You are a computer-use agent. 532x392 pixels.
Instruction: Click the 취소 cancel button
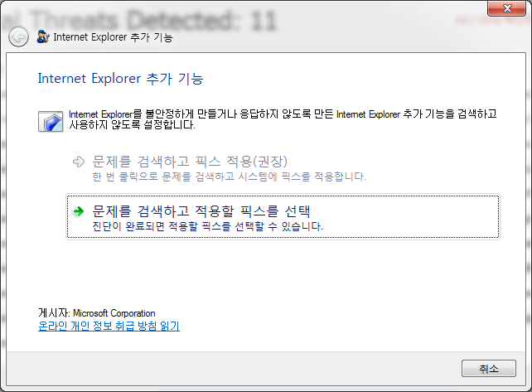489,369
